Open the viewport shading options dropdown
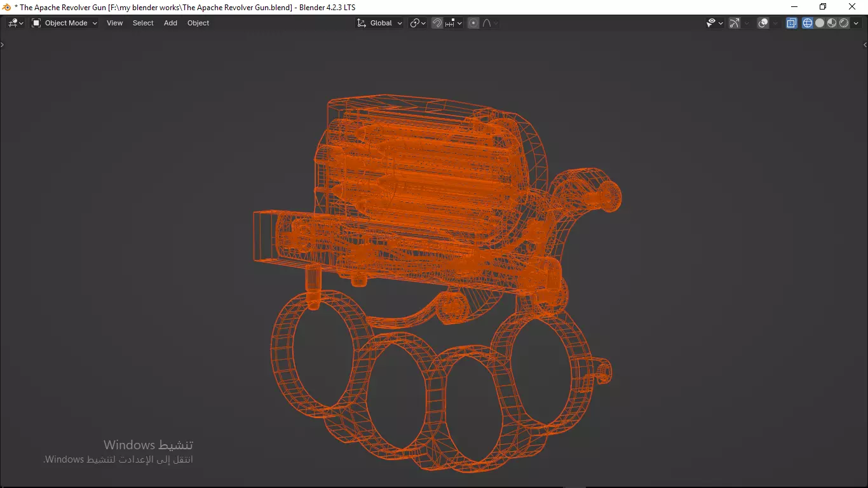 (x=855, y=23)
